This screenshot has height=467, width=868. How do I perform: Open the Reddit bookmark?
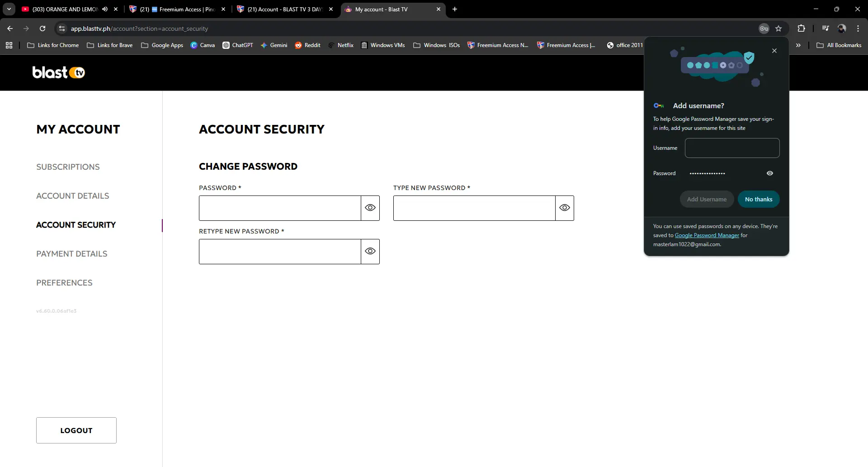coord(307,45)
